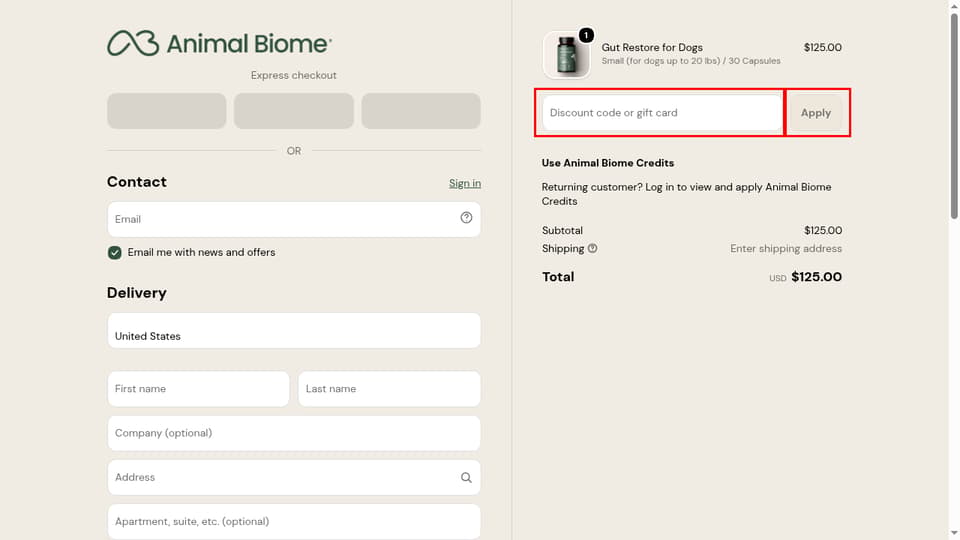The width and height of the screenshot is (960, 540).
Task: Click the Address input field
Action: click(294, 478)
